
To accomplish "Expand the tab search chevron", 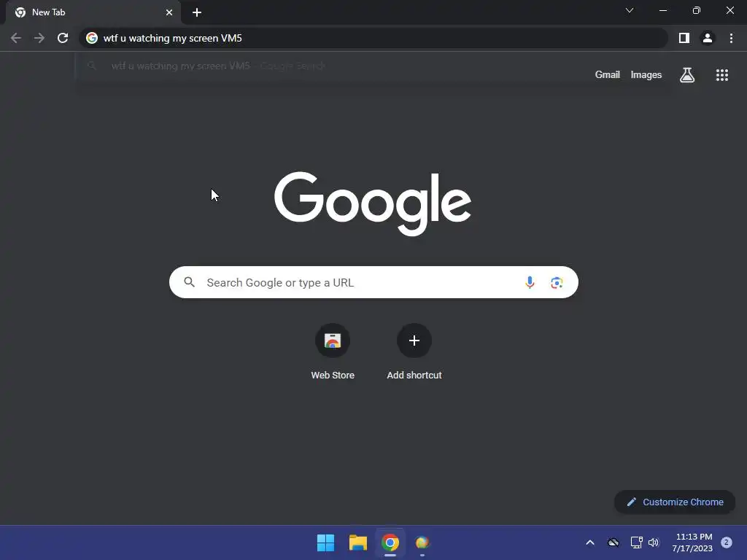I will 630,10.
